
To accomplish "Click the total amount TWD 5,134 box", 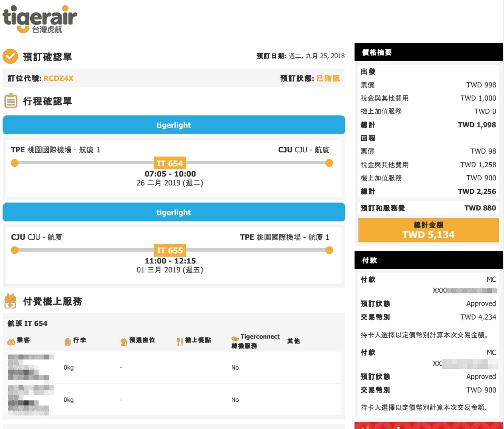I will [x=428, y=230].
